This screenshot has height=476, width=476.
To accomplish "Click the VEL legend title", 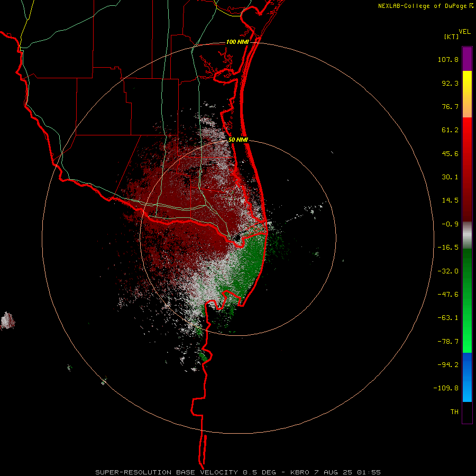I will (464, 31).
